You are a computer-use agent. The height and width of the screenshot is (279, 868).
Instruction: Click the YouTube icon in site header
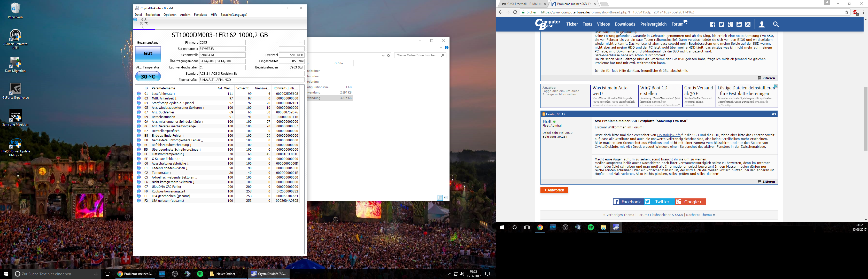(739, 24)
